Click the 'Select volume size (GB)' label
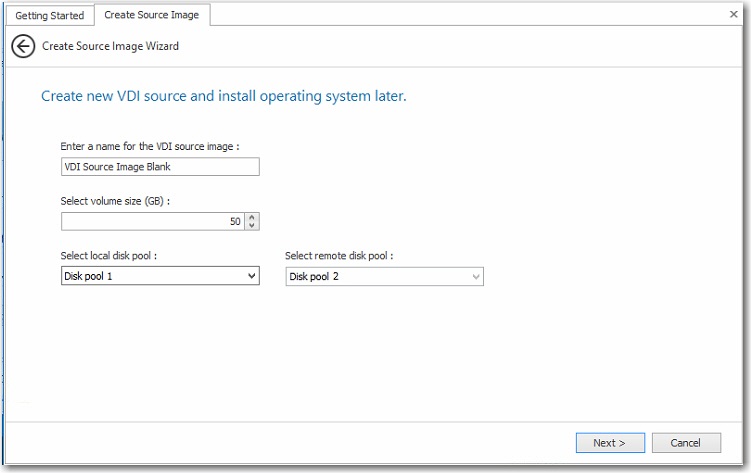751x473 pixels. tap(115, 201)
